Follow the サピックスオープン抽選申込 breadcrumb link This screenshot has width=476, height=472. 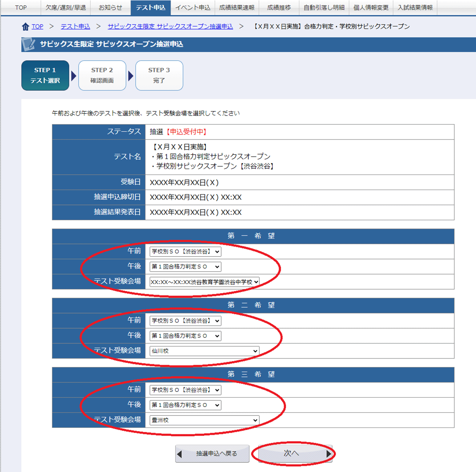click(170, 26)
